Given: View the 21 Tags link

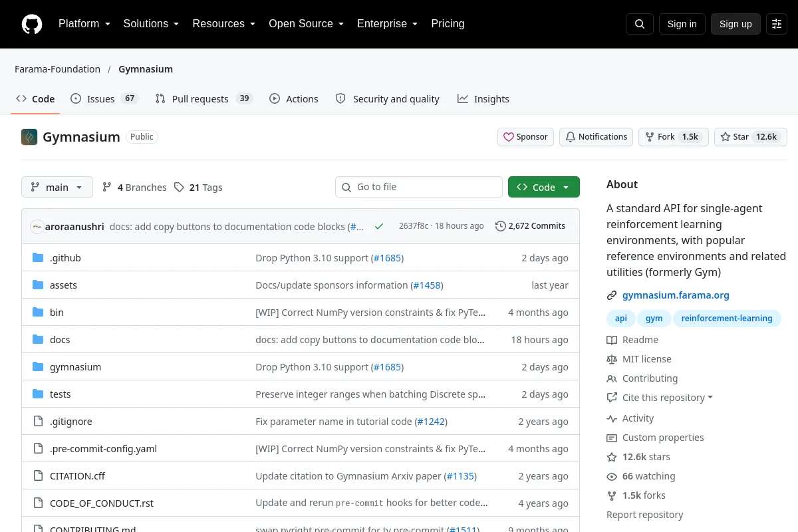Looking at the screenshot, I should coord(198,188).
